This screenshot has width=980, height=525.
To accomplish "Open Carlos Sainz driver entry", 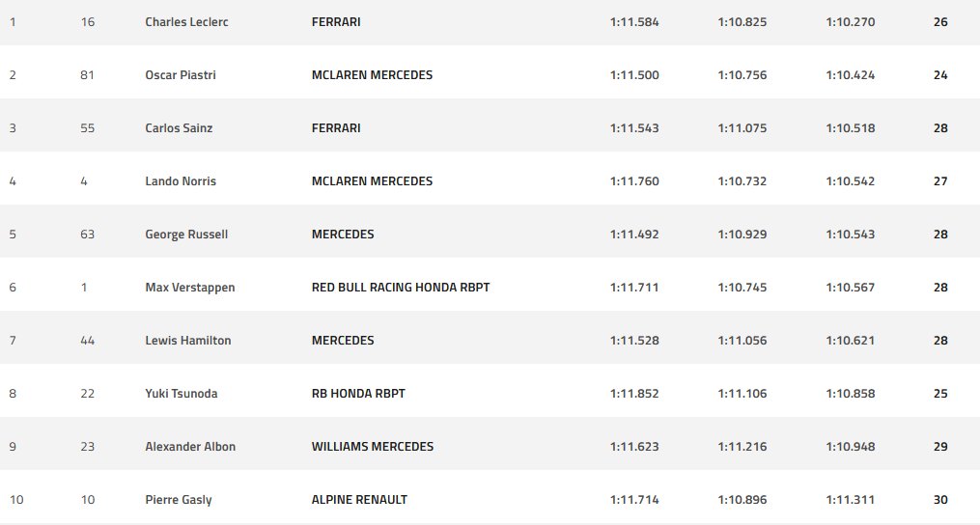I will click(x=179, y=128).
